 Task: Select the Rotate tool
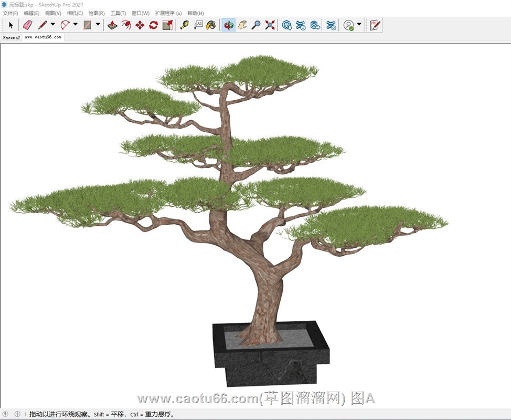point(154,25)
